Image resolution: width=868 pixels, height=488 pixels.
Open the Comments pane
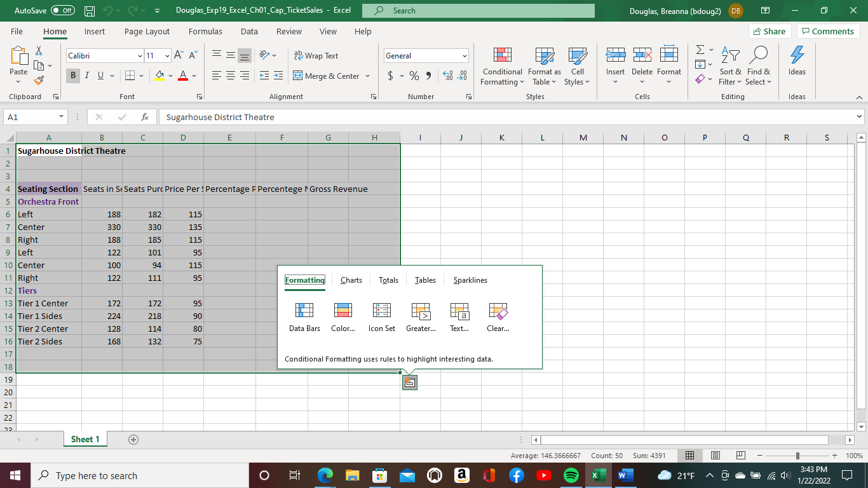pyautogui.click(x=828, y=30)
